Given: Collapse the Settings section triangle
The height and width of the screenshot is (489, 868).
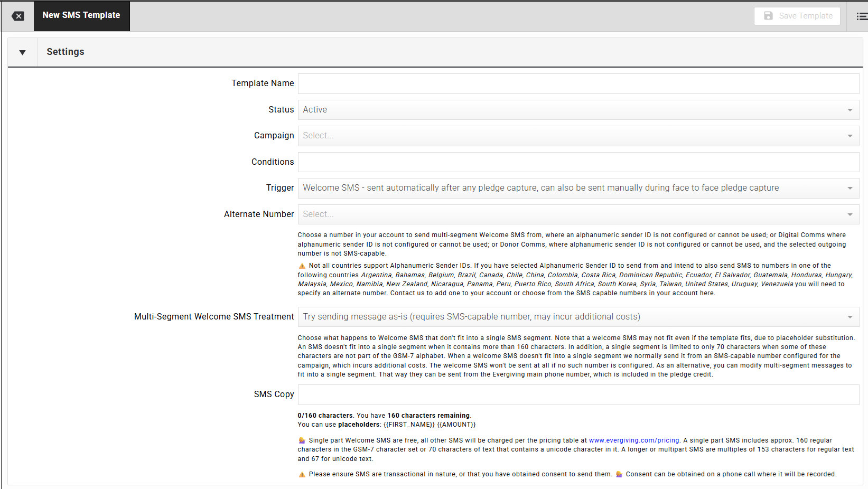Looking at the screenshot, I should (22, 52).
